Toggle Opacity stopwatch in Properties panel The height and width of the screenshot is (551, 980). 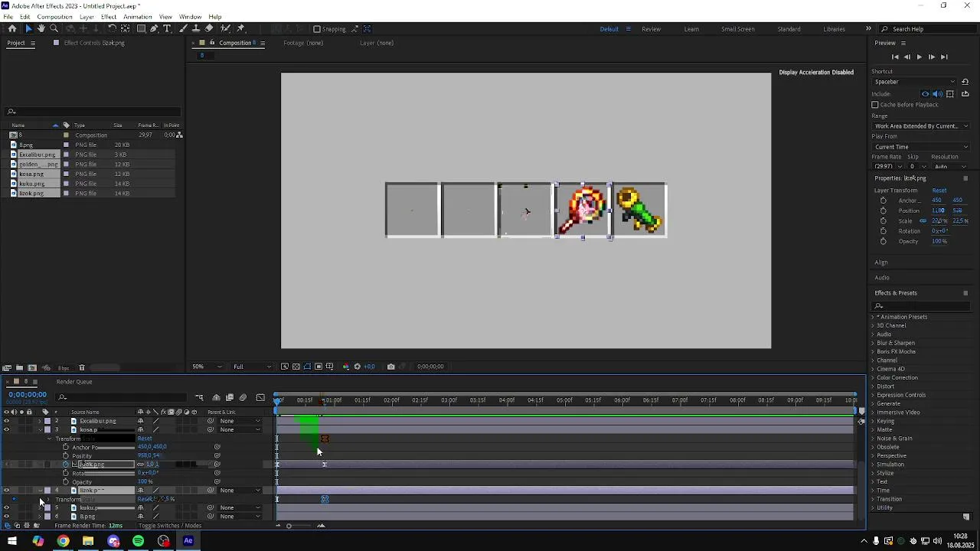[x=883, y=241]
